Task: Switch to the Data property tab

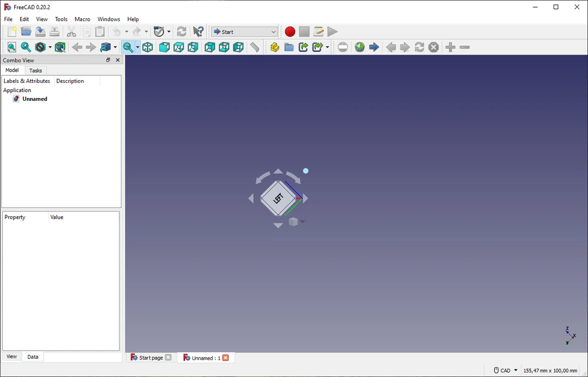Action: [33, 357]
